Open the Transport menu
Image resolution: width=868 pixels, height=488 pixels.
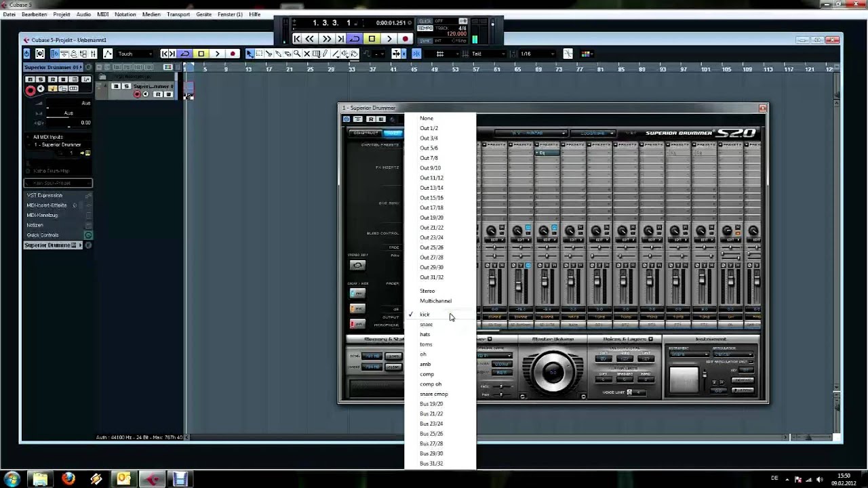[x=178, y=14]
